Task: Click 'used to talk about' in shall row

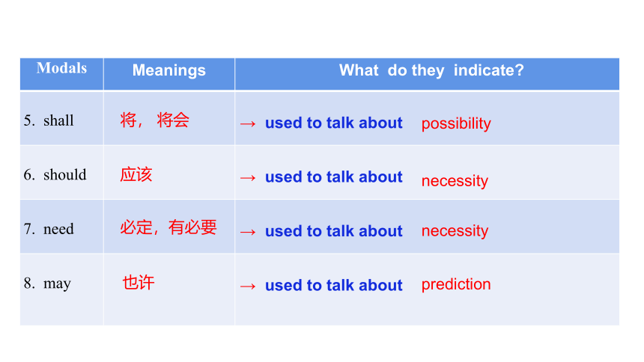Action: tap(333, 123)
